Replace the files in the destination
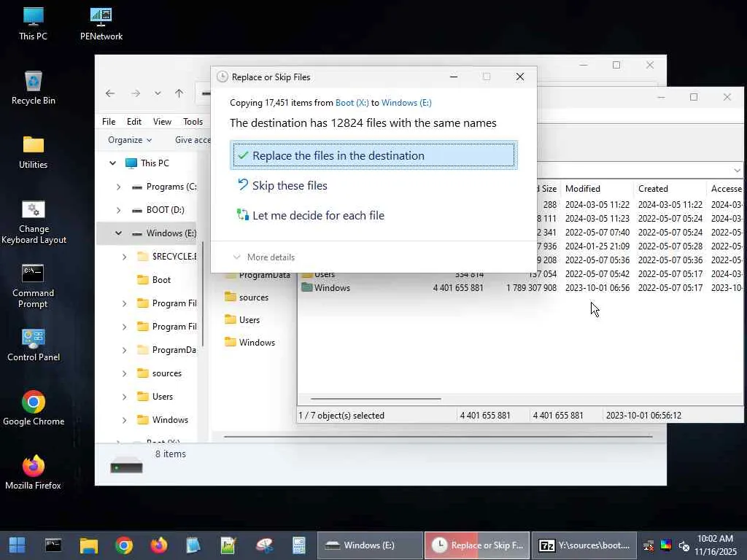 pyautogui.click(x=373, y=155)
